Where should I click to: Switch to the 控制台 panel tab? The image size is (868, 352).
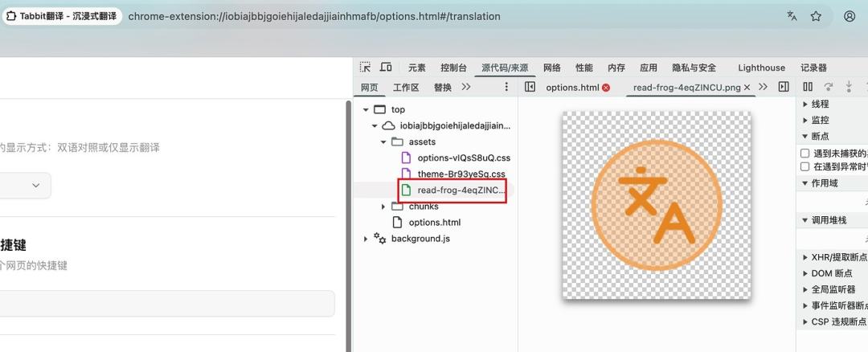point(453,68)
